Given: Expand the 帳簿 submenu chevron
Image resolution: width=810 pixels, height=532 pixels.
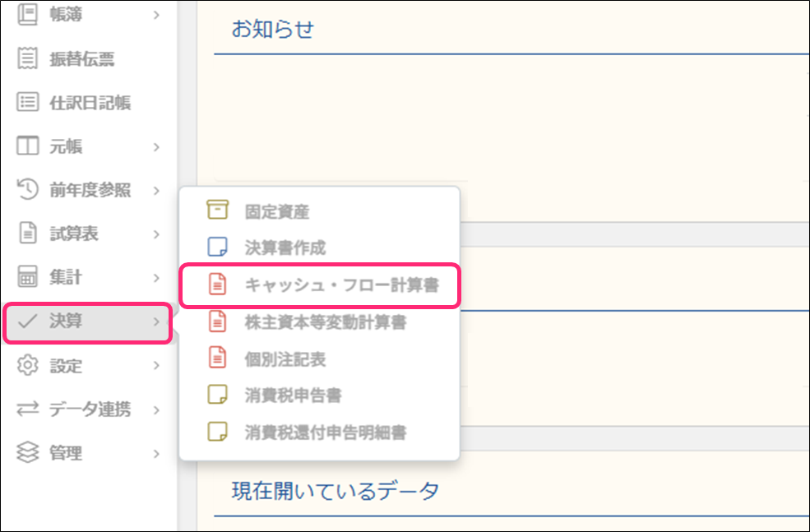Looking at the screenshot, I should pyautogui.click(x=156, y=15).
